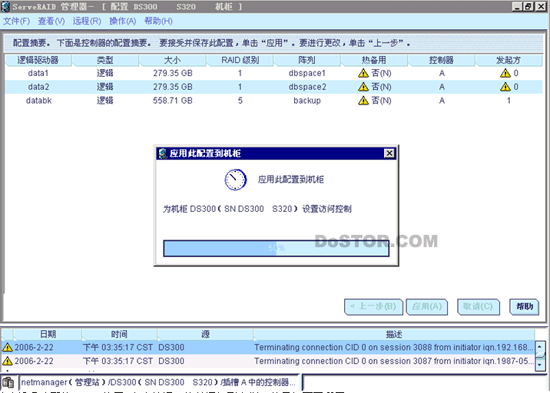Click warning icon on session 3087 log entry

pyautogui.click(x=7, y=361)
